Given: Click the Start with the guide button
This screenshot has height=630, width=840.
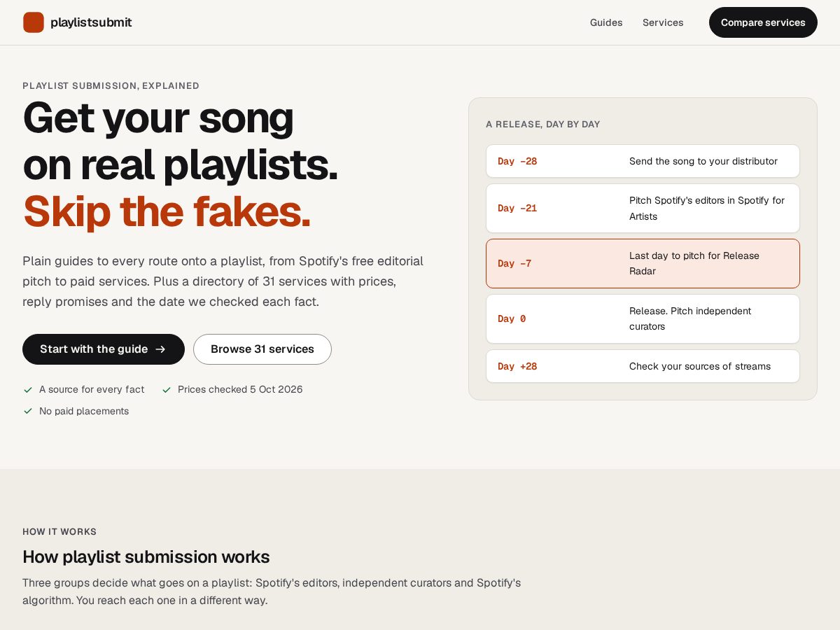Looking at the screenshot, I should coord(104,349).
